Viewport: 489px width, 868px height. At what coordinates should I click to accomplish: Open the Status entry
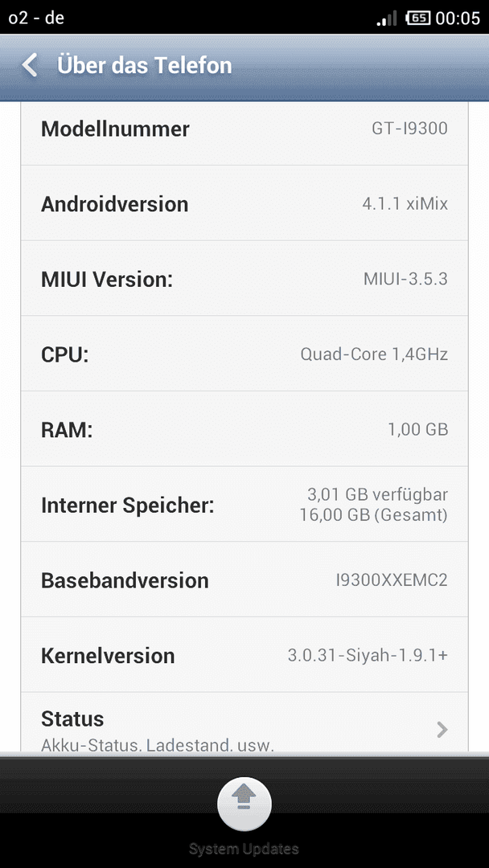[244, 722]
